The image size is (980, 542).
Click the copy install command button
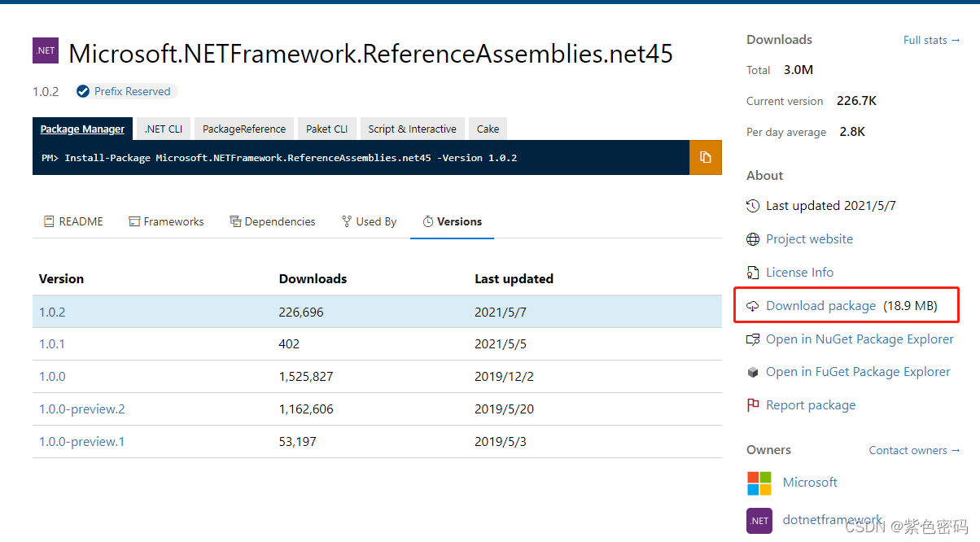tap(705, 157)
